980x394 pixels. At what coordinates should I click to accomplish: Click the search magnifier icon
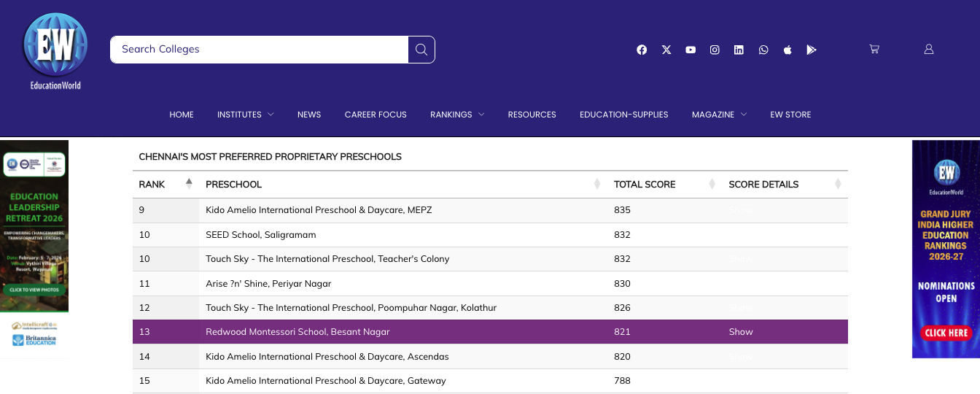pyautogui.click(x=421, y=50)
